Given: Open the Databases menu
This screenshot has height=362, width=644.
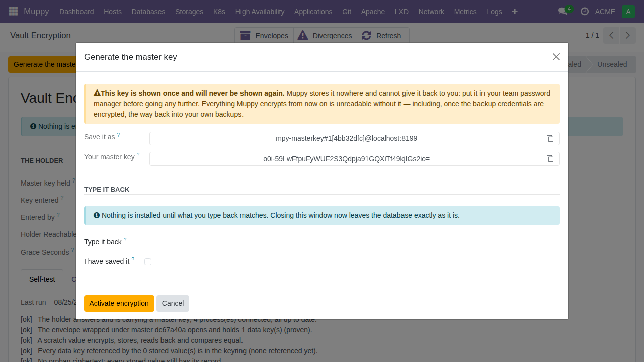Looking at the screenshot, I should coord(148,12).
